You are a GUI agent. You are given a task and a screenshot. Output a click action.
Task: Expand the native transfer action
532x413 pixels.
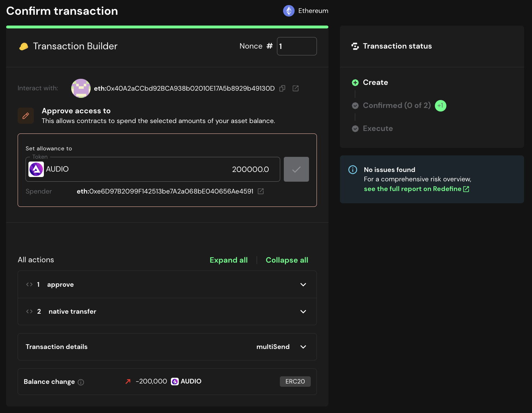[303, 312]
